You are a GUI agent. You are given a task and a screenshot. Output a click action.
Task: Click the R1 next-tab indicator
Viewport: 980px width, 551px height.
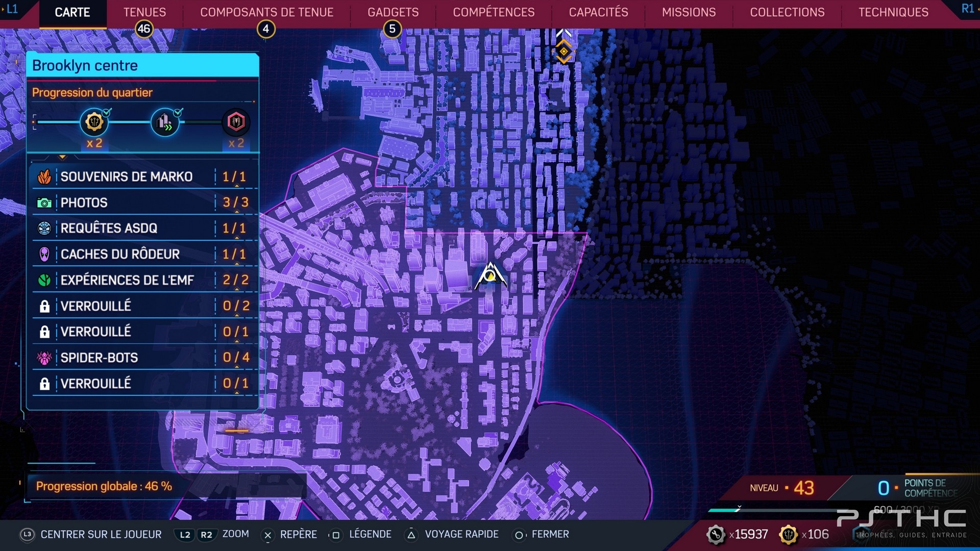[968, 9]
